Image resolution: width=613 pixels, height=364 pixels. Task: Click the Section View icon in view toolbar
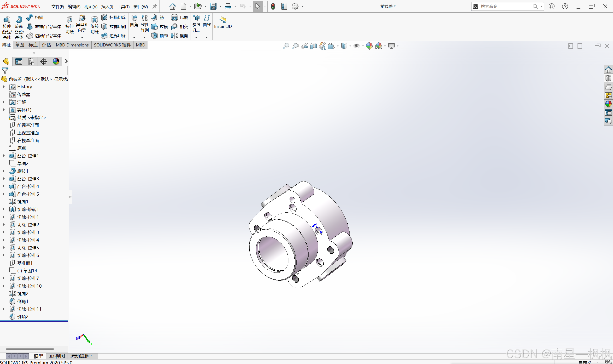313,46
